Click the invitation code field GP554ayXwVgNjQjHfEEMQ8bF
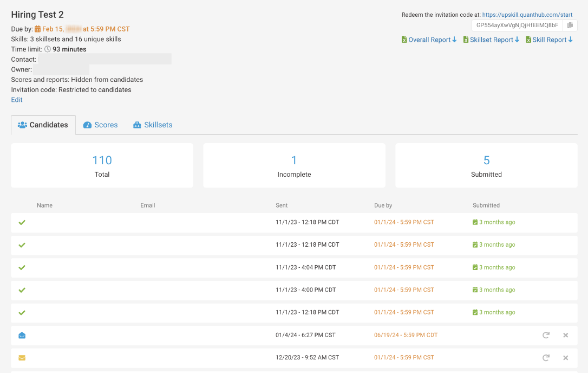Screen dimensions: 588x373 click(517, 25)
